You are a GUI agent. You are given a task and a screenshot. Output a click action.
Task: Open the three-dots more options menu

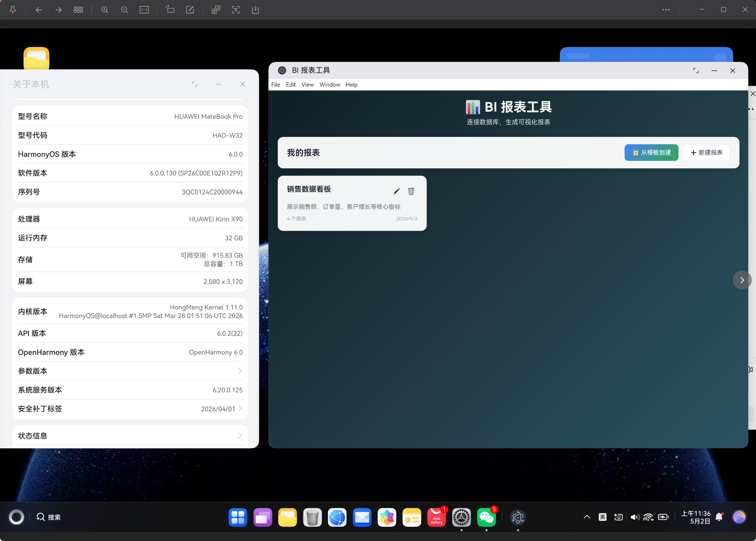pyautogui.click(x=666, y=10)
